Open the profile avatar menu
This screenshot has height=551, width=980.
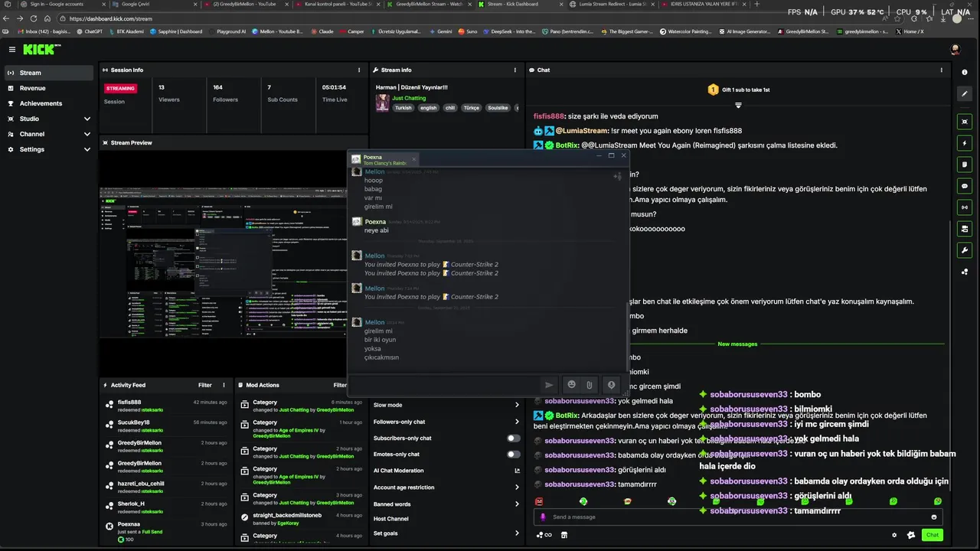[x=955, y=49]
